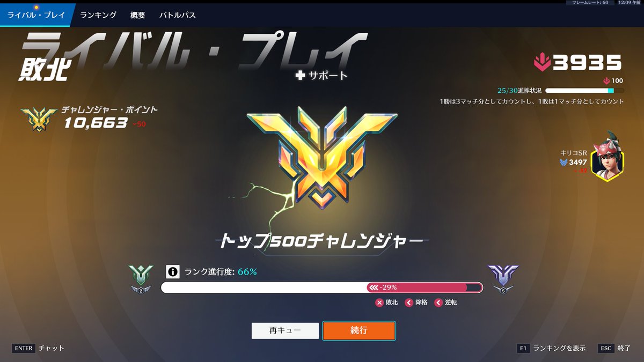Click the 1勝は3マッチ分 explanation text
The image size is (644, 362).
click(x=531, y=101)
